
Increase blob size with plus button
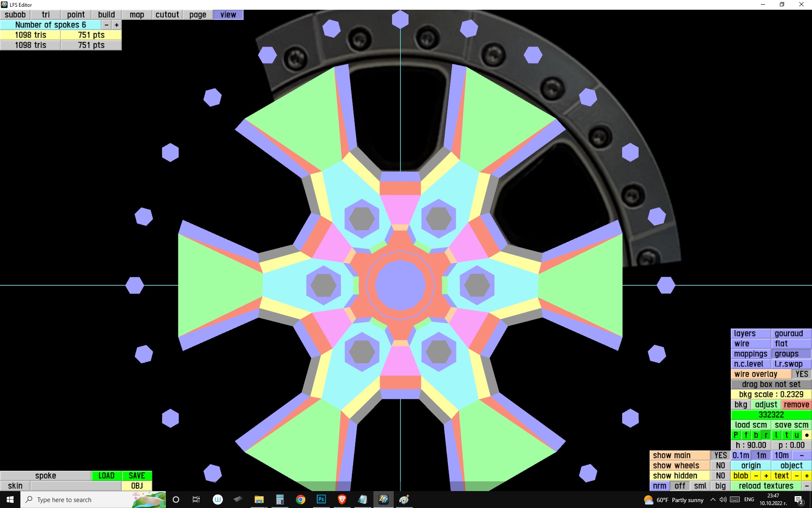pos(766,476)
